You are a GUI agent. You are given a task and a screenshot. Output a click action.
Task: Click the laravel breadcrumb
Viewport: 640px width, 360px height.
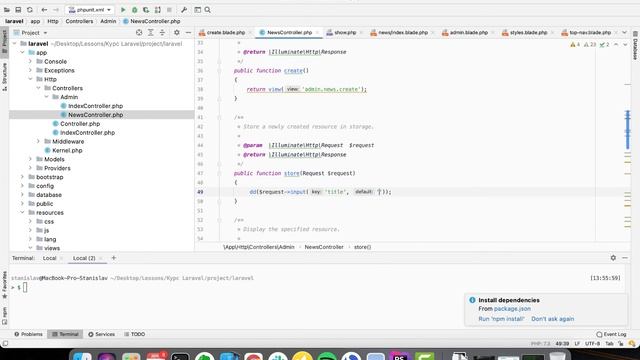[14, 21]
